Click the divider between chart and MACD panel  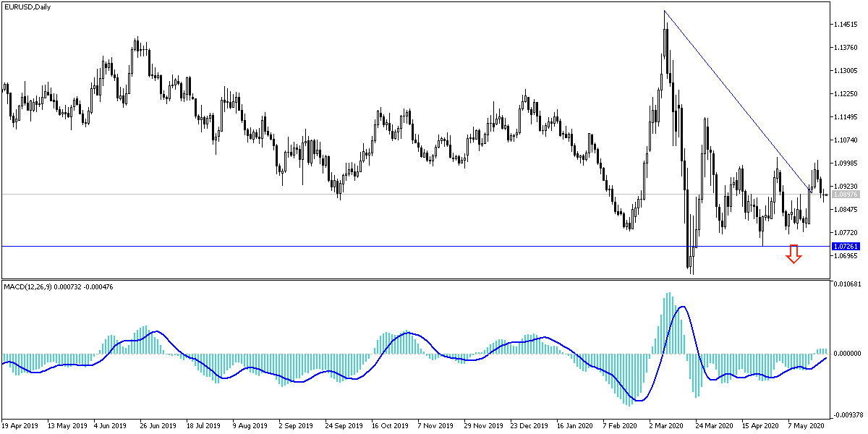click(434, 278)
